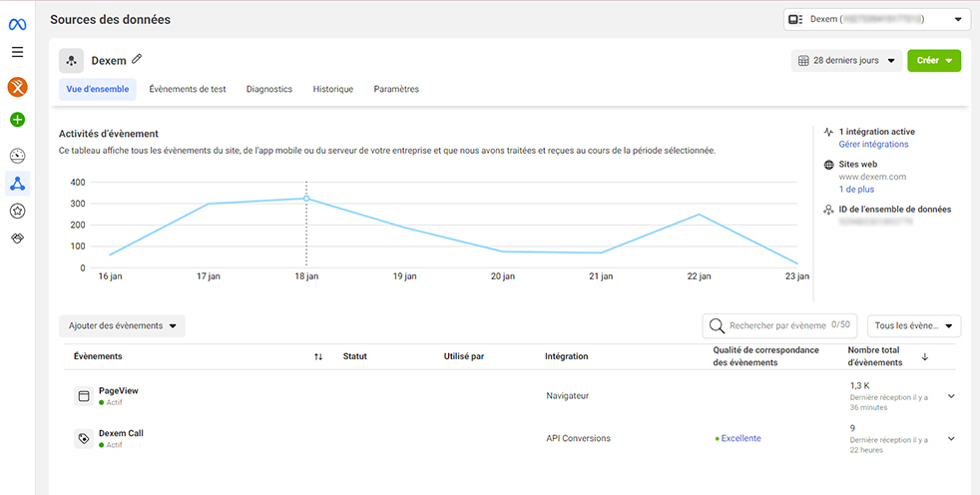The width and height of the screenshot is (980, 495).
Task: Click the Activités d'évènement heading
Action: point(109,134)
